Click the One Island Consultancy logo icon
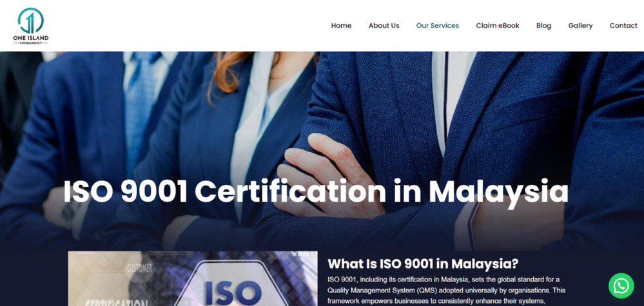The image size is (644, 306). point(30,21)
